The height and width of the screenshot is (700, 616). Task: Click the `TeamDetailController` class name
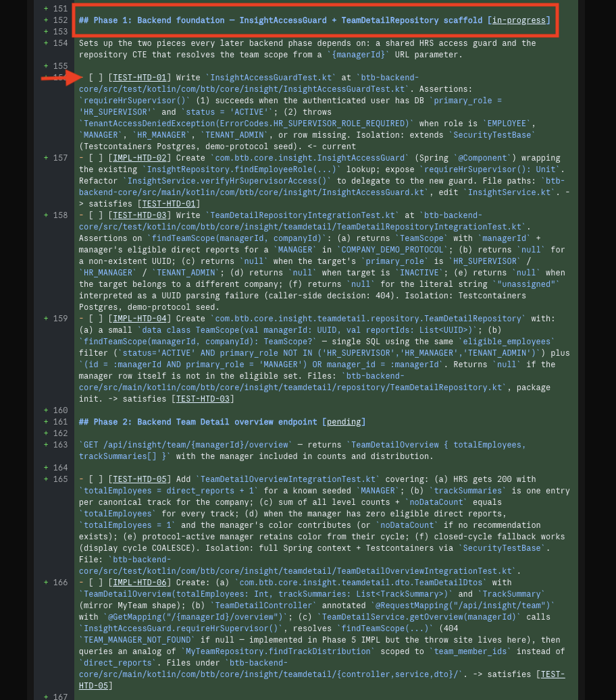pyautogui.click(x=263, y=605)
